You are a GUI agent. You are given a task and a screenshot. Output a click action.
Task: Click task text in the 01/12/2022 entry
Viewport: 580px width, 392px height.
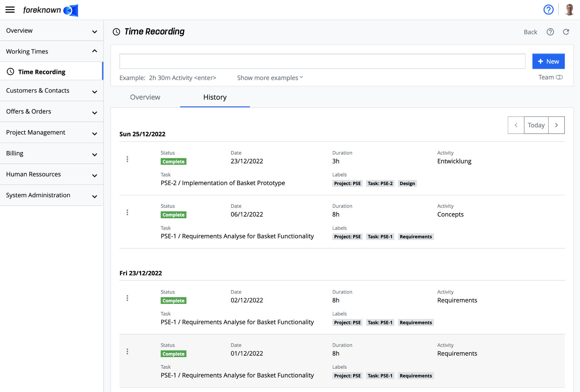(237, 375)
